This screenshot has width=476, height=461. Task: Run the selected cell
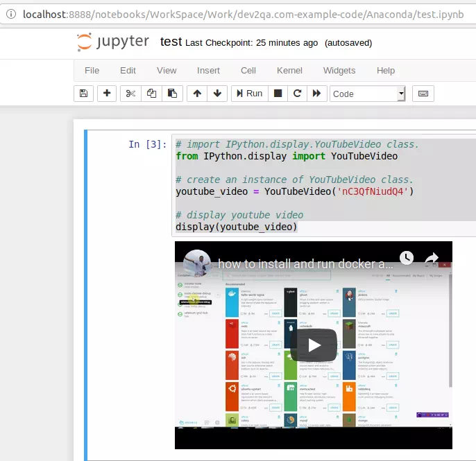tap(250, 94)
